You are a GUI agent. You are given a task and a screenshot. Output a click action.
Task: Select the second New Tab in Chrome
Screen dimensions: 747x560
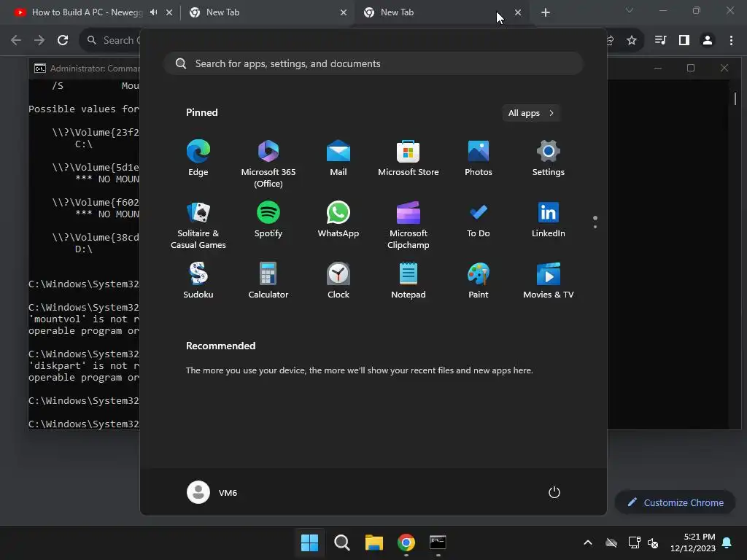pos(267,12)
